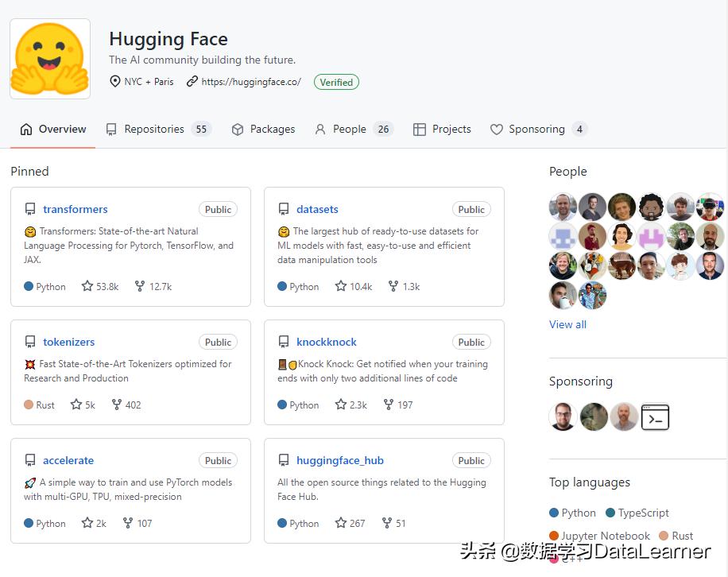728x577 pixels.
Task: Click the first avatar in the People grid
Action: tap(563, 207)
